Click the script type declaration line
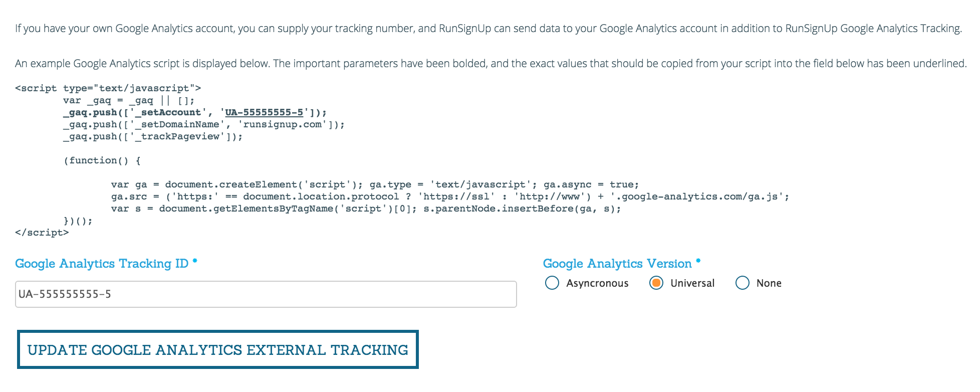Image resolution: width=980 pixels, height=392 pixels. (108, 88)
